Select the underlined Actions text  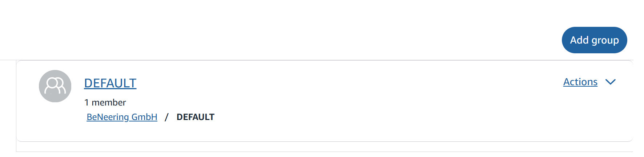580,82
